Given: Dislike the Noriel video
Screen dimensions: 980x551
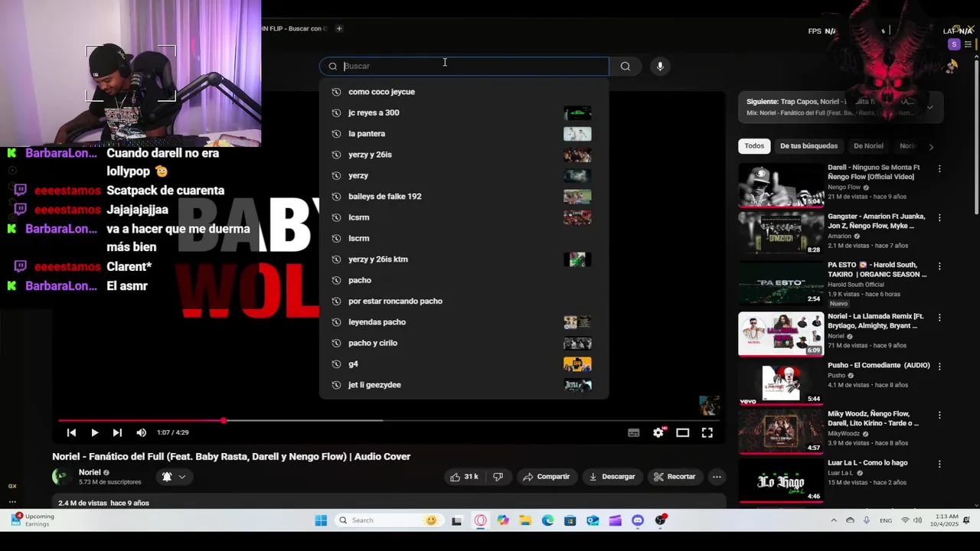Looking at the screenshot, I should (498, 477).
